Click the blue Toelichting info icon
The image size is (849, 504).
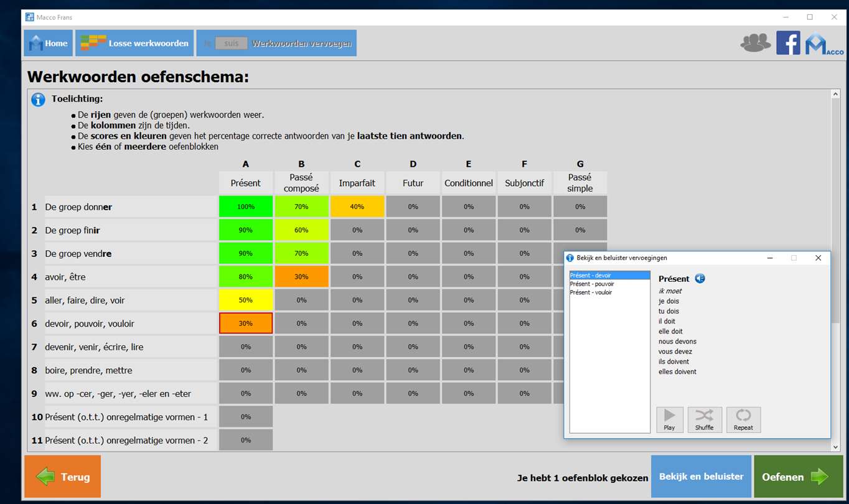tap(38, 100)
